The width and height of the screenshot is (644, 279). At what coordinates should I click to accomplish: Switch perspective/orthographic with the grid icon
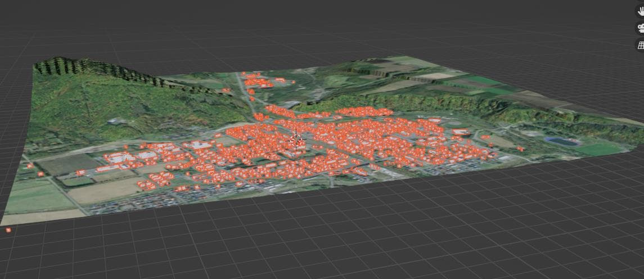[x=641, y=45]
